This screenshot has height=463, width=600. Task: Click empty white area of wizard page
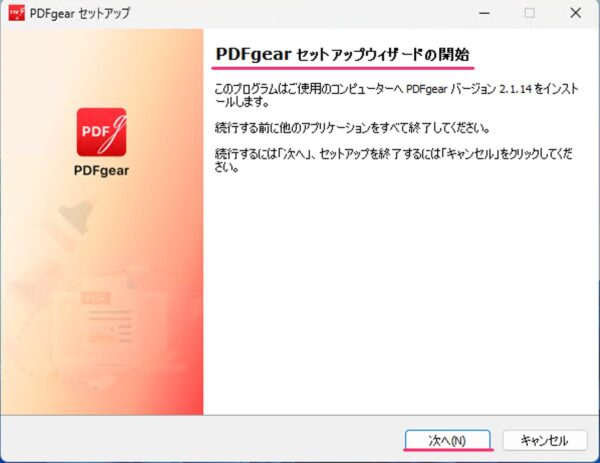pos(400,300)
